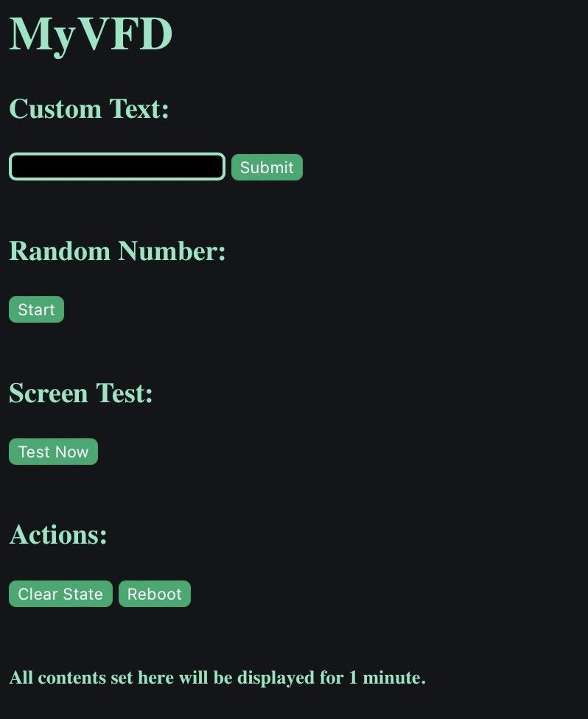Click the Custom Text heading
The width and height of the screenshot is (588, 719).
coord(89,109)
